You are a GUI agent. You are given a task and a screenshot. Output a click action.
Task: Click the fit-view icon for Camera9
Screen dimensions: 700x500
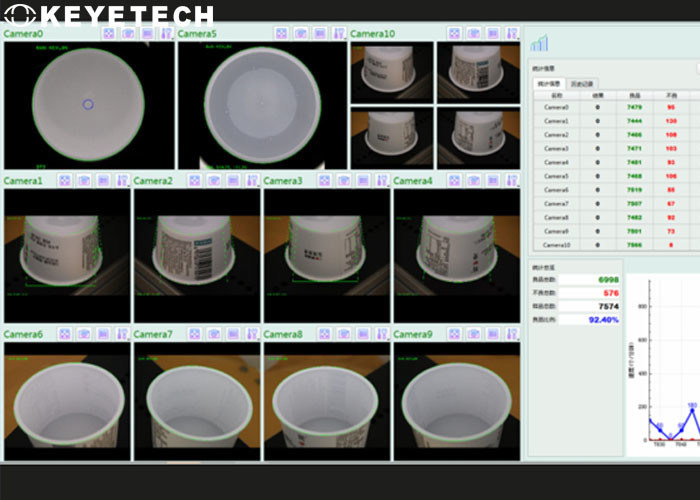point(455,334)
